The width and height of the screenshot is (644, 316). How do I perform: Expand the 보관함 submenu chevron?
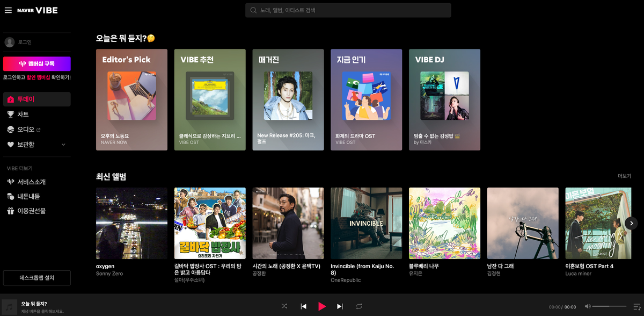[x=63, y=145]
